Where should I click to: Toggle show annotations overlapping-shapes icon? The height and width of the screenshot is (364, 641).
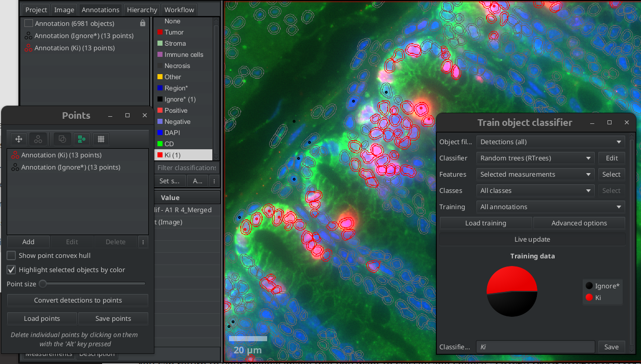[61, 139]
